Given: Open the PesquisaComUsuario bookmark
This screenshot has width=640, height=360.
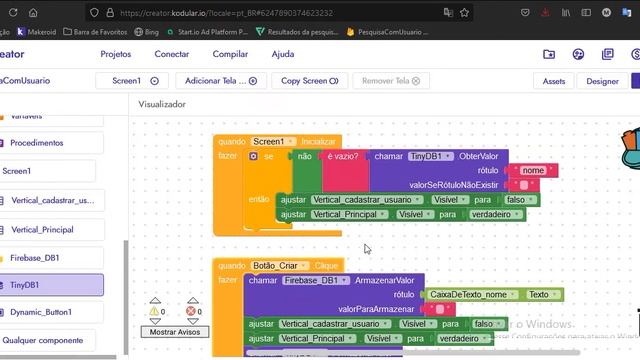Looking at the screenshot, I should click(x=387, y=32).
